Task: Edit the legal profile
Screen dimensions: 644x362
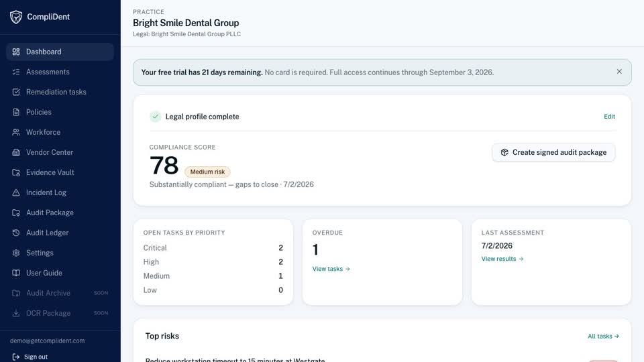Action: (609, 117)
